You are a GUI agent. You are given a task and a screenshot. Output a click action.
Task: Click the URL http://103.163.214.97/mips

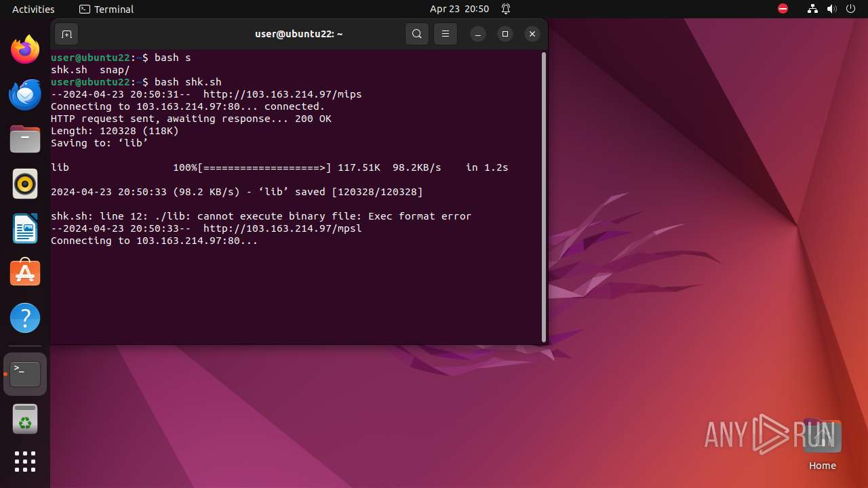pos(283,94)
